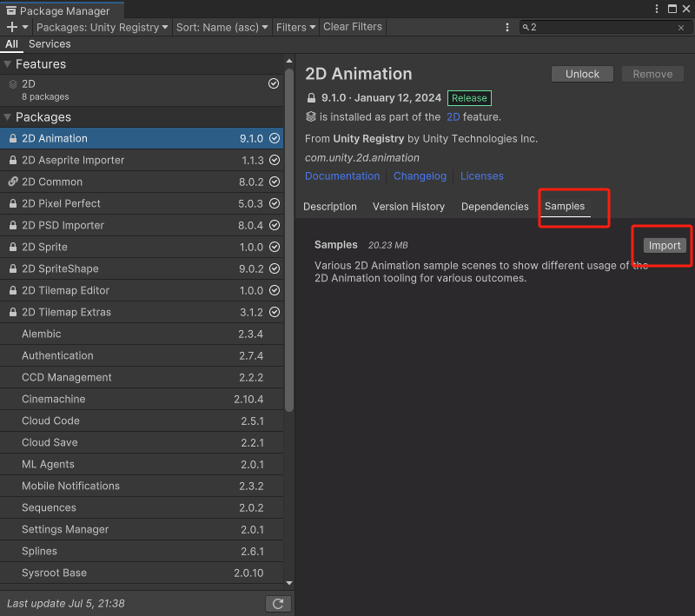Click installed checkmark on 2D Tilemap Extras
The image size is (695, 616).
point(275,312)
